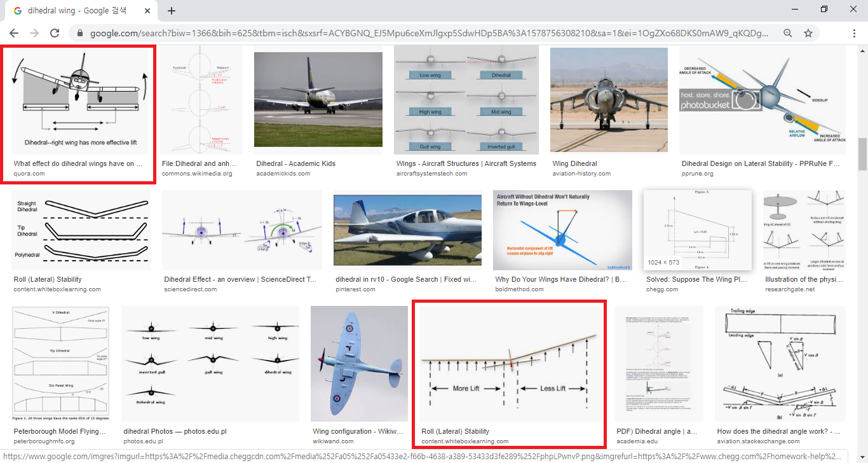Image resolution: width=868 pixels, height=463 pixels.
Task: Click the address bar URL field
Action: pos(430,33)
